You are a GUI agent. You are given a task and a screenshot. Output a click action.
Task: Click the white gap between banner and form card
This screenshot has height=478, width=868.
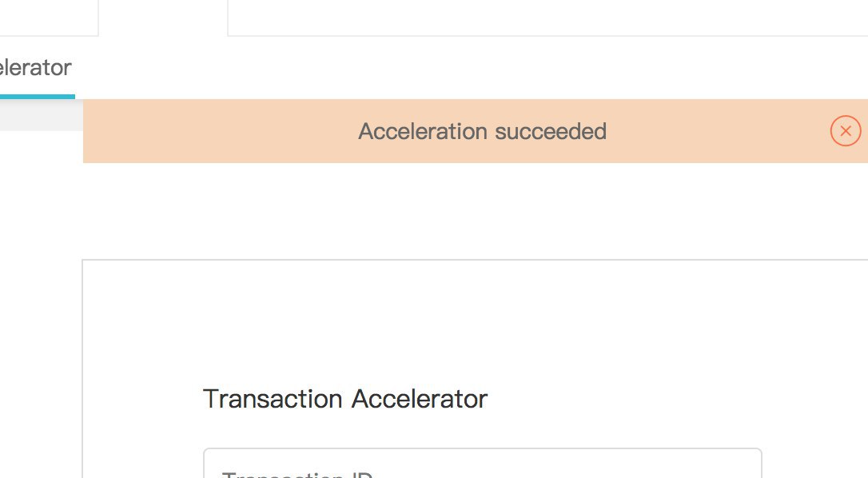tap(475, 210)
